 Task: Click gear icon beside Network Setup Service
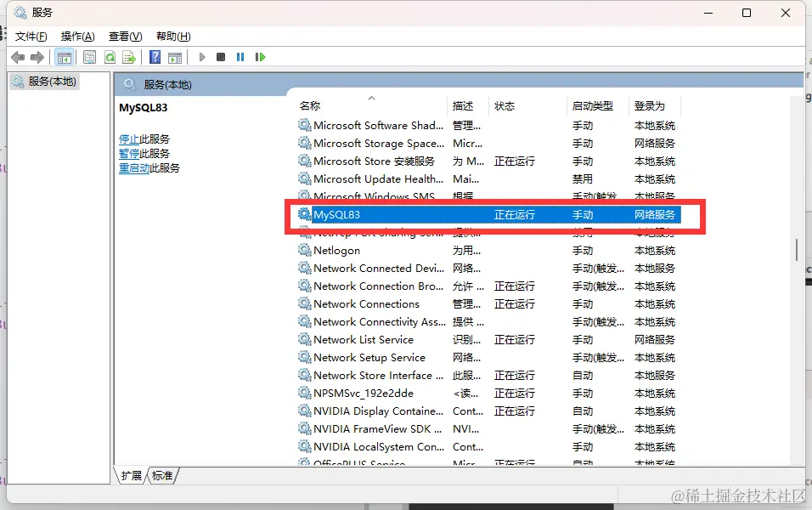point(304,357)
